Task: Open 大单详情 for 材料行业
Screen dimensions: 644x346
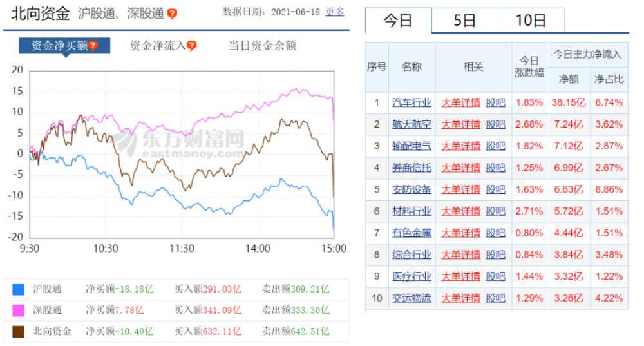Action: click(461, 211)
